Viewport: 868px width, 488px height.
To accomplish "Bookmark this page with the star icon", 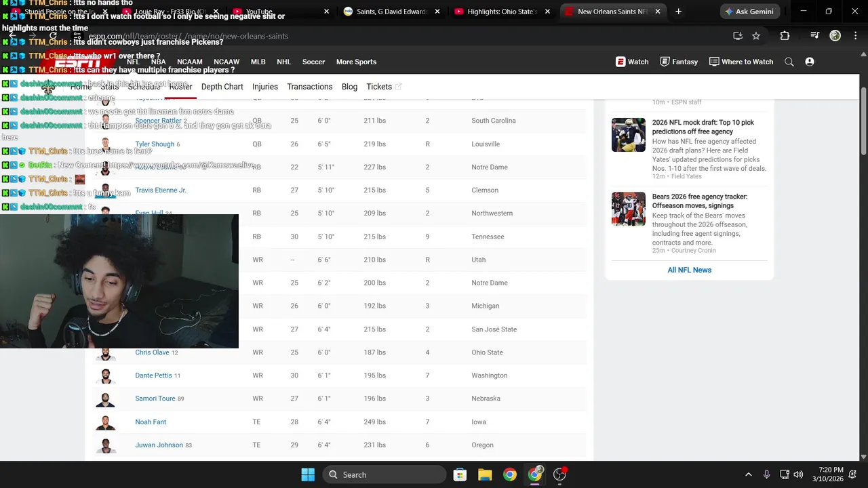I will pos(756,36).
